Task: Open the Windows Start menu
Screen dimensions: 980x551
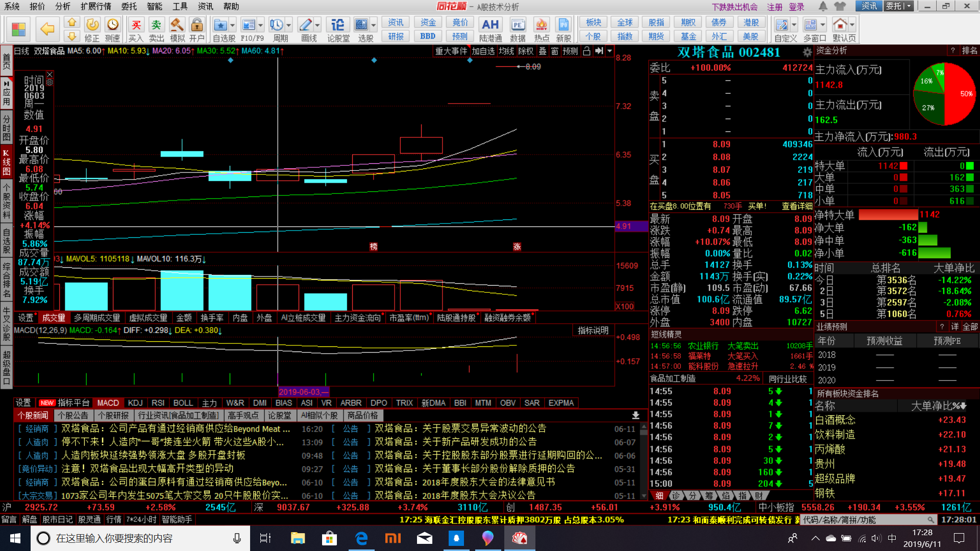Action: pyautogui.click(x=15, y=538)
